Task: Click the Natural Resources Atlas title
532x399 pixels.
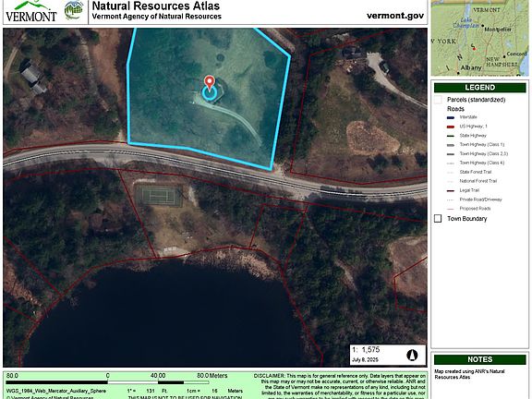Action: (x=156, y=6)
